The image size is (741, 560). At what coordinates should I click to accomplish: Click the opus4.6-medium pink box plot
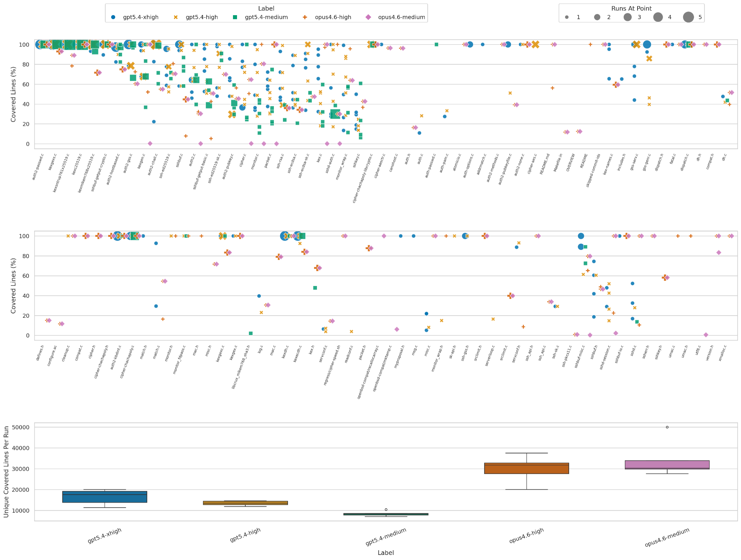tap(667, 465)
